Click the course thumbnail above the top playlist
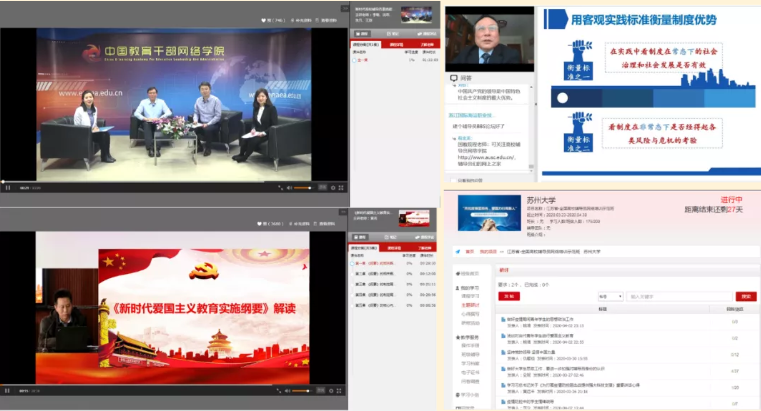 [417, 14]
